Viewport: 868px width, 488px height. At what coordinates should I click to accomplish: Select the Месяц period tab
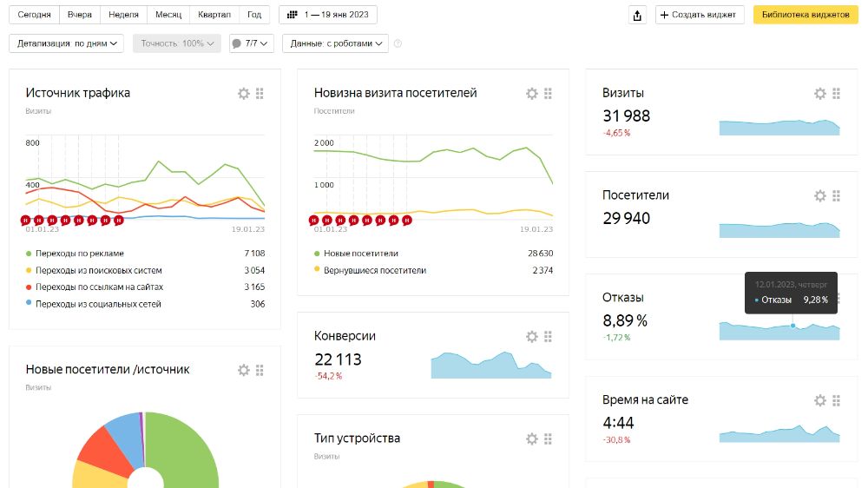point(168,15)
